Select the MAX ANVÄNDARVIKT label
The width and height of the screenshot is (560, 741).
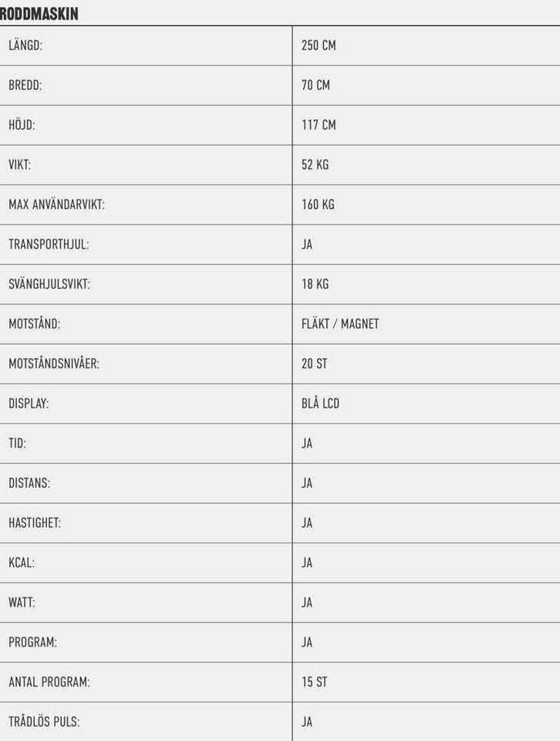pyautogui.click(x=56, y=205)
